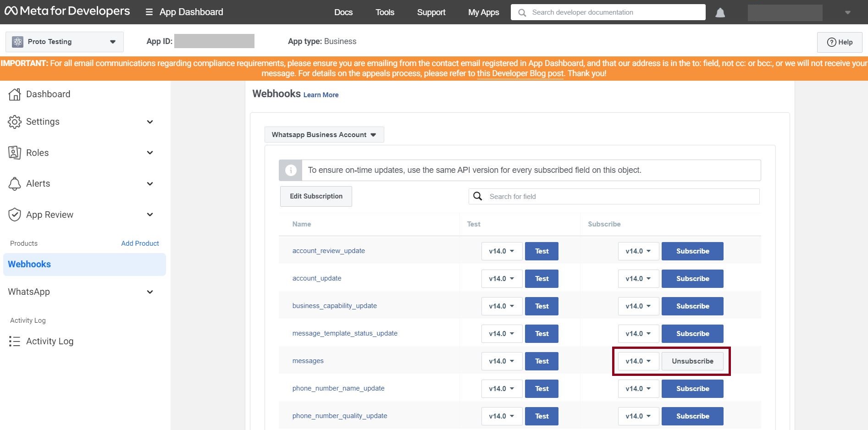Expand the Alerts section chevron
Screen dimensions: 868x430
tap(149, 184)
